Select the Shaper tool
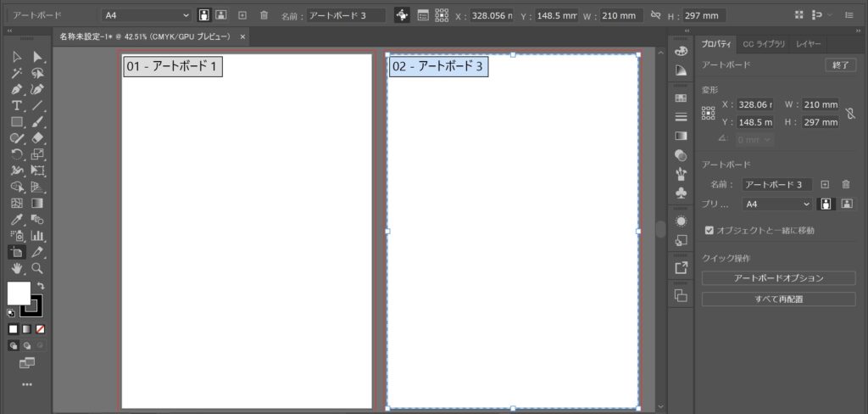Image resolution: width=868 pixels, height=414 pixels. 17,138
